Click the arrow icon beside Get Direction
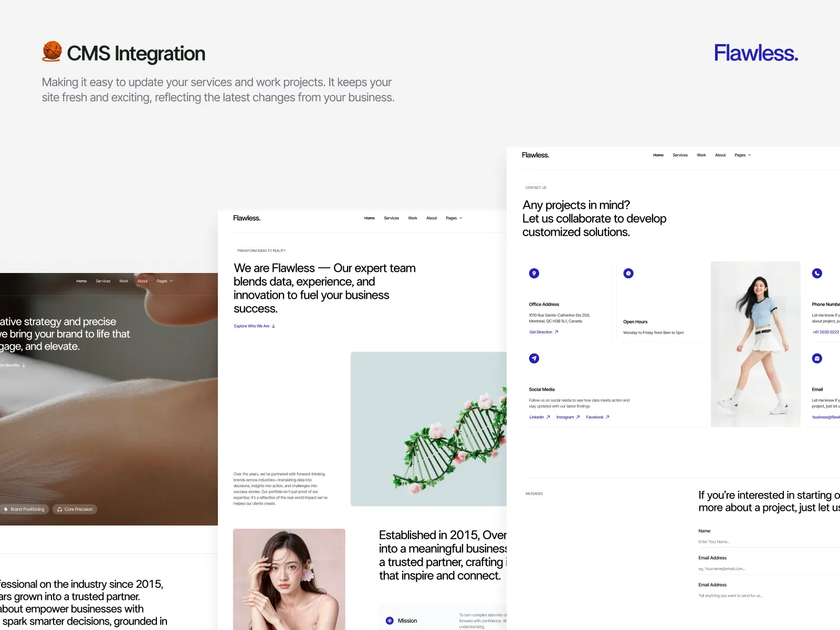The width and height of the screenshot is (840, 630). point(556,332)
